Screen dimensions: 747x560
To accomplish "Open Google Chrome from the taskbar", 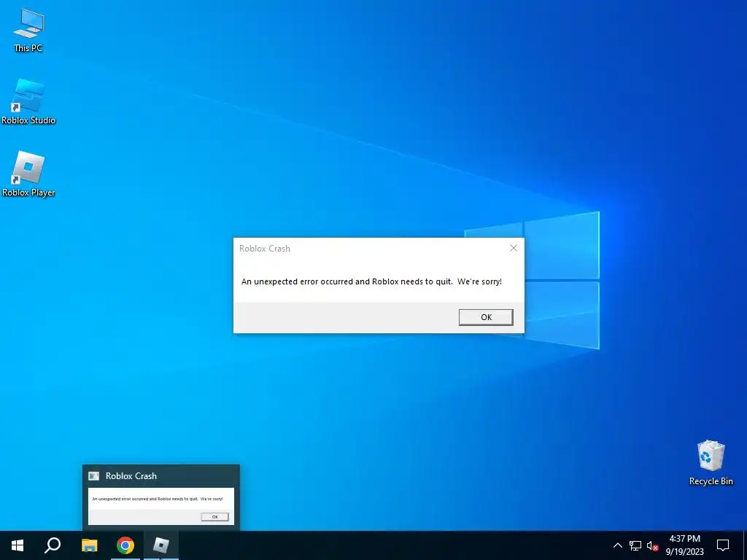I will tap(125, 545).
